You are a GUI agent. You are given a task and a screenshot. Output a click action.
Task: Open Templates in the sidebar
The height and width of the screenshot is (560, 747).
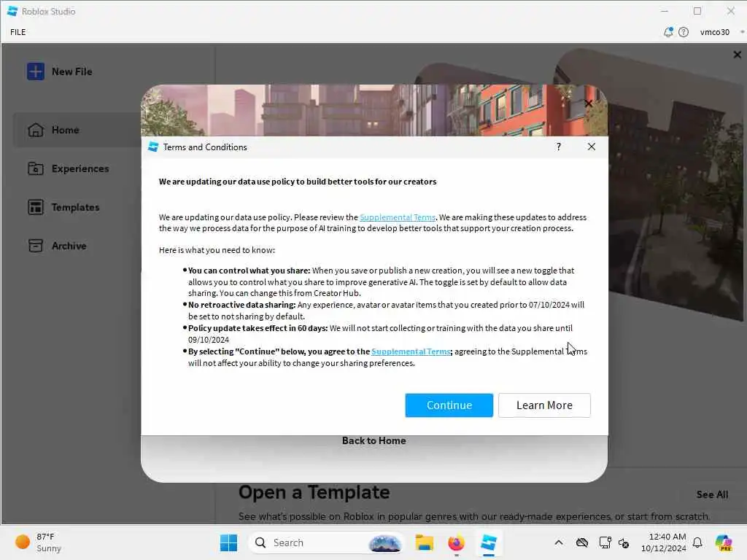76,207
